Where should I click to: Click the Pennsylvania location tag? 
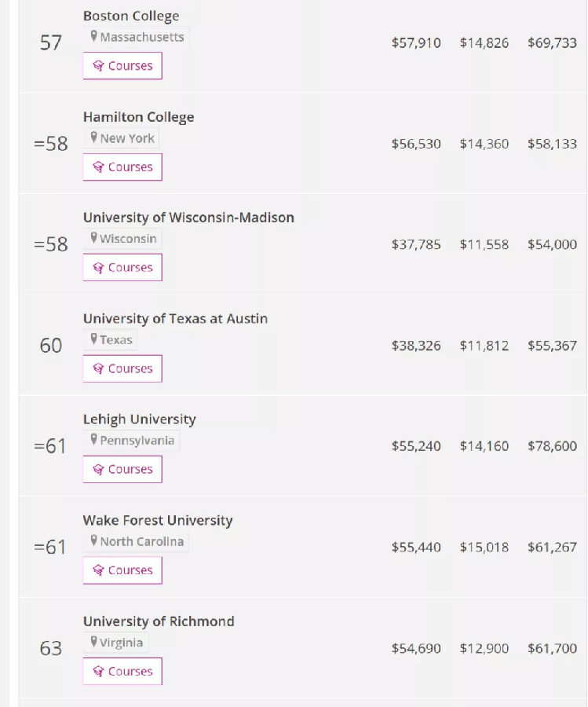(x=133, y=441)
